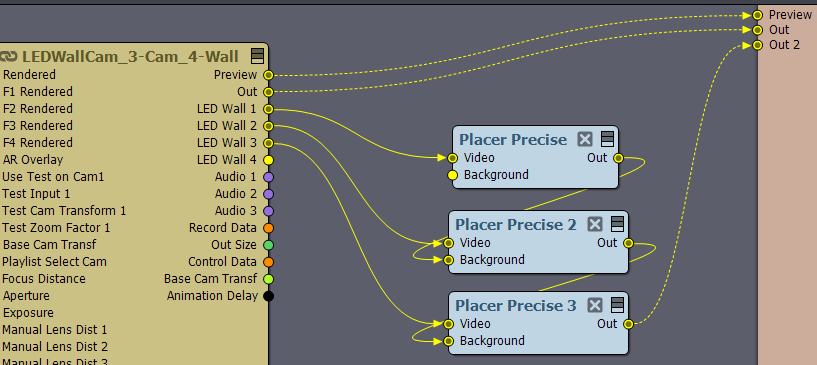Viewport: 817px width, 365px height.
Task: Click the black Animation Delay pin
Action: pos(268,296)
